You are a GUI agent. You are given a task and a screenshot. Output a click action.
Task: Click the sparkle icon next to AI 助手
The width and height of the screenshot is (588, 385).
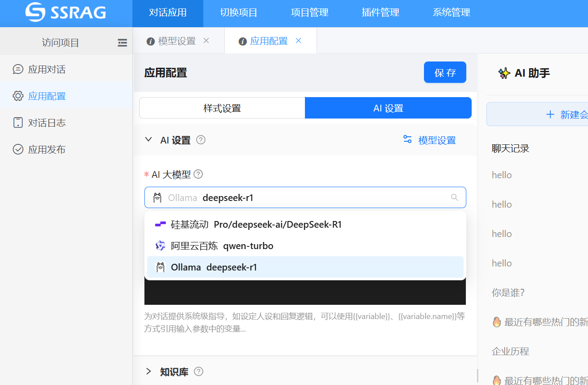pyautogui.click(x=504, y=73)
